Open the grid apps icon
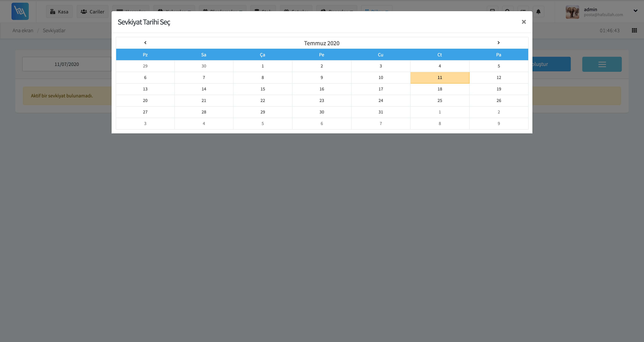 634,30
